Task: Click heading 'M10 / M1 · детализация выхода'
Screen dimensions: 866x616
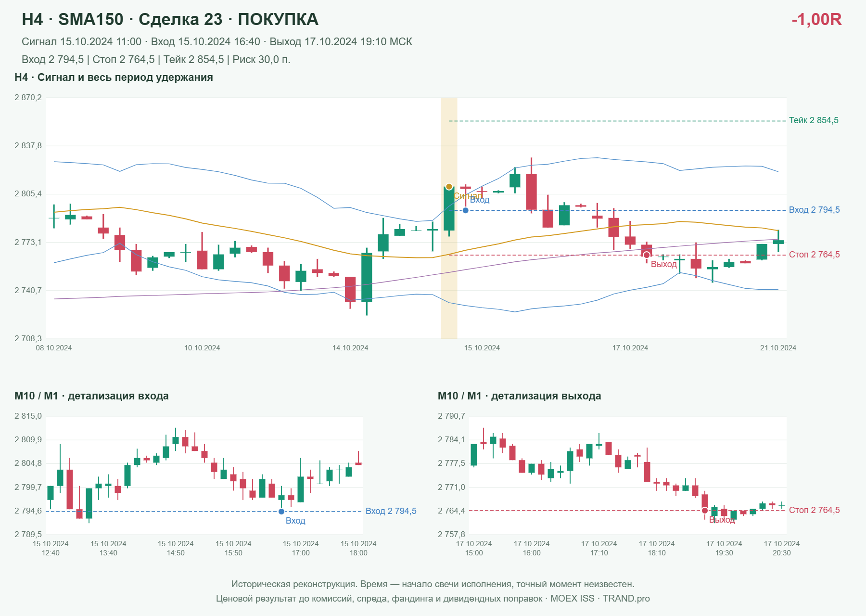Action: click(x=519, y=396)
